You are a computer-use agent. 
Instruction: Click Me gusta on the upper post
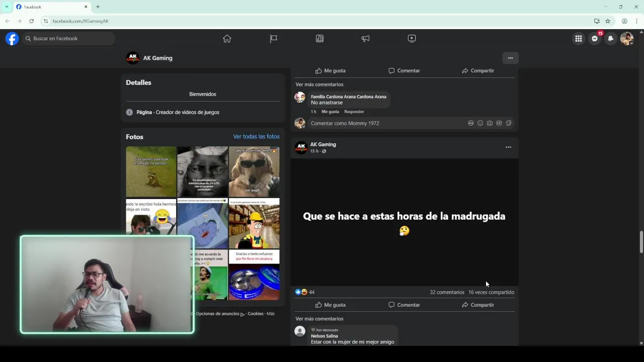pyautogui.click(x=331, y=71)
